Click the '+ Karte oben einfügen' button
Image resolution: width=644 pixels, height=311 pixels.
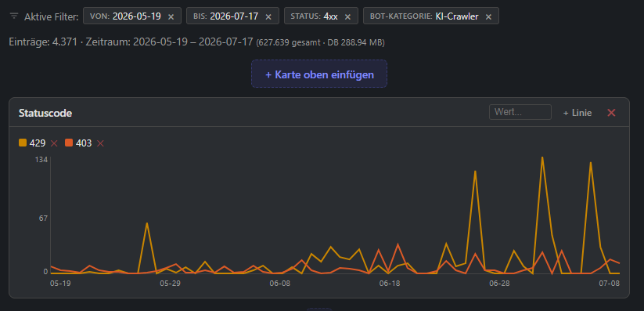(319, 74)
